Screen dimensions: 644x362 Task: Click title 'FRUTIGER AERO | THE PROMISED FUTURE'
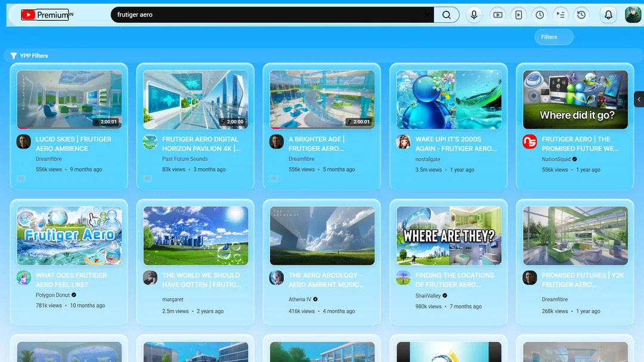tap(580, 144)
